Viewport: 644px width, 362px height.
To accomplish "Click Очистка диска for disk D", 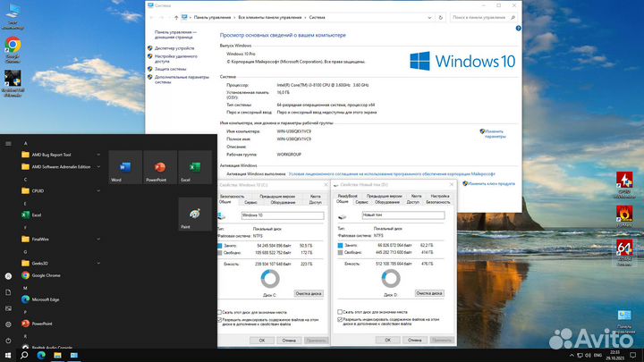I will (x=429, y=293).
